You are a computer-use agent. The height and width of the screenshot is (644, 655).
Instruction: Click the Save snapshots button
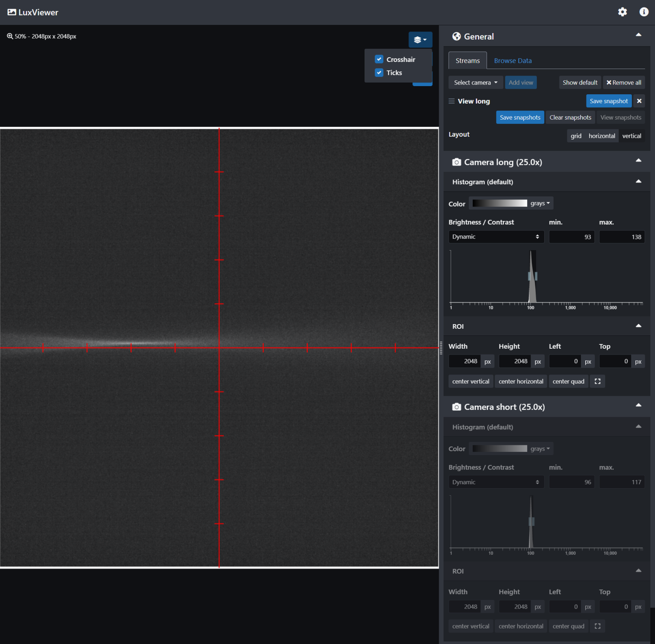click(x=520, y=117)
